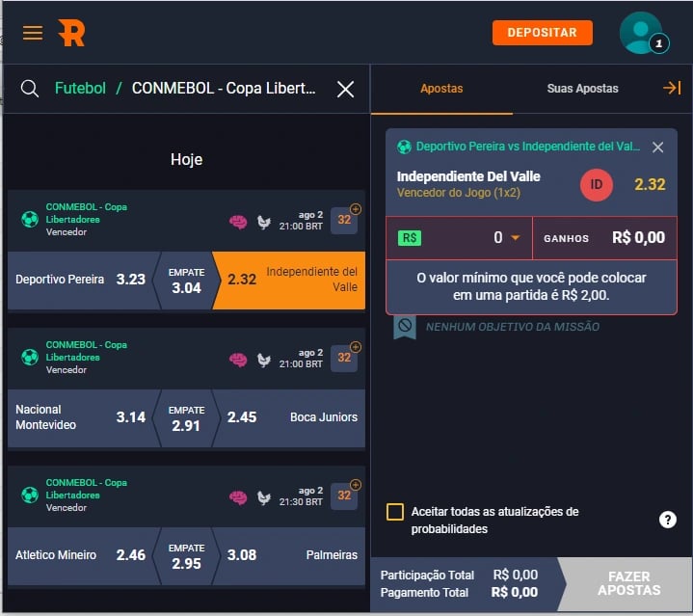Click soccer ball icon on Atletico Mineiro match
This screenshot has width=693, height=616.
coord(30,495)
